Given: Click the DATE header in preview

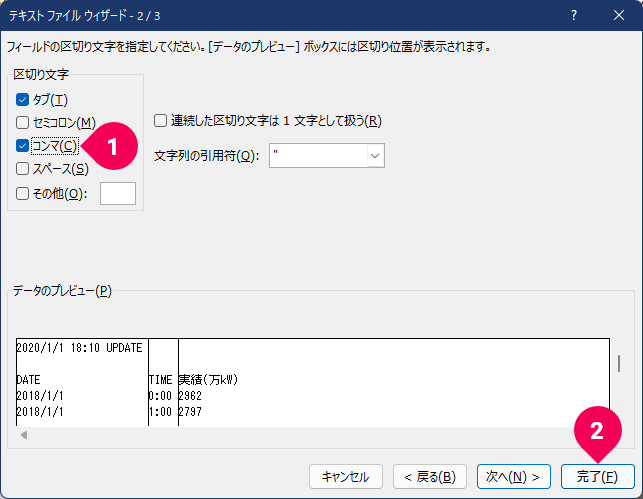Looking at the screenshot, I should pos(28,380).
